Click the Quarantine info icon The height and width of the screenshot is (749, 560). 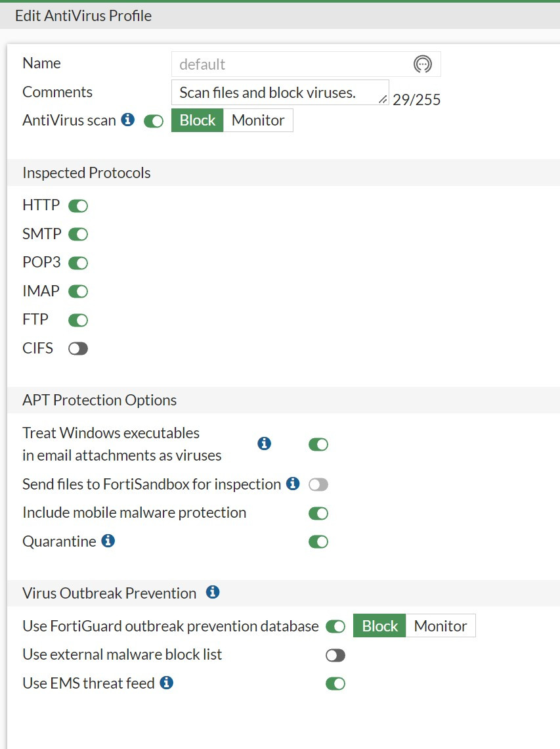coord(108,541)
